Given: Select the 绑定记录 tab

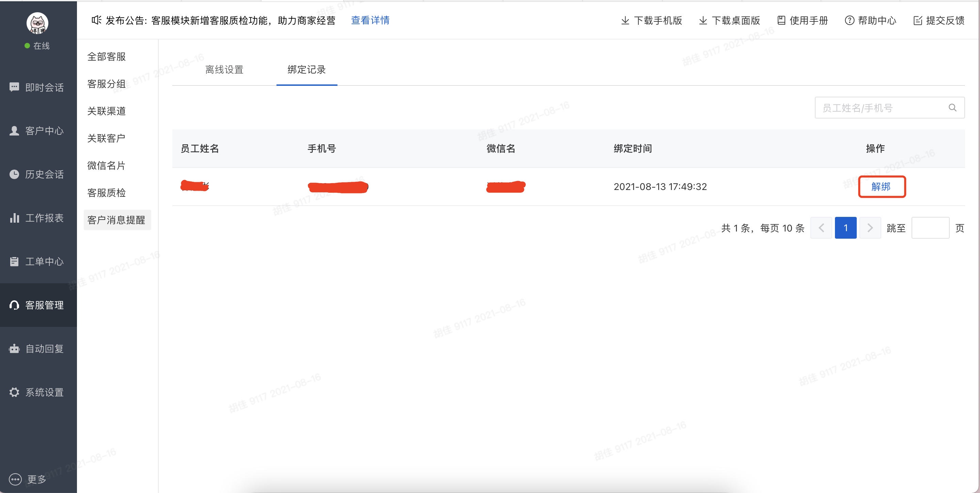Looking at the screenshot, I should (306, 69).
